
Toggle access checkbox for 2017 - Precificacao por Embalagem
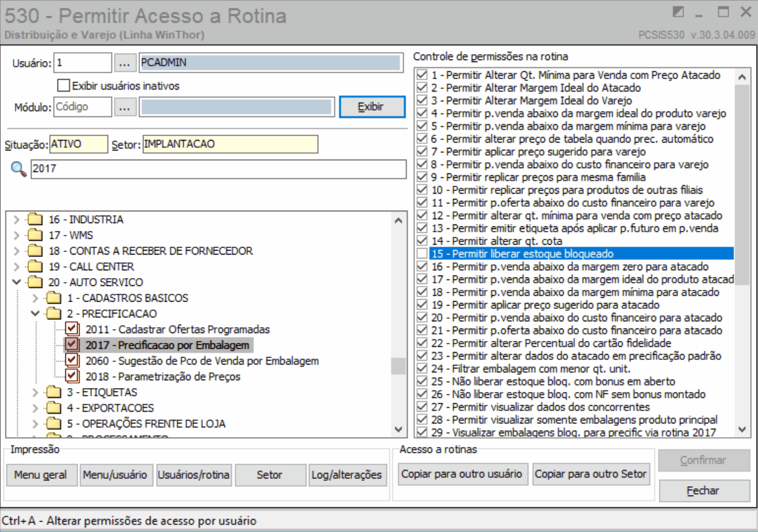72,344
